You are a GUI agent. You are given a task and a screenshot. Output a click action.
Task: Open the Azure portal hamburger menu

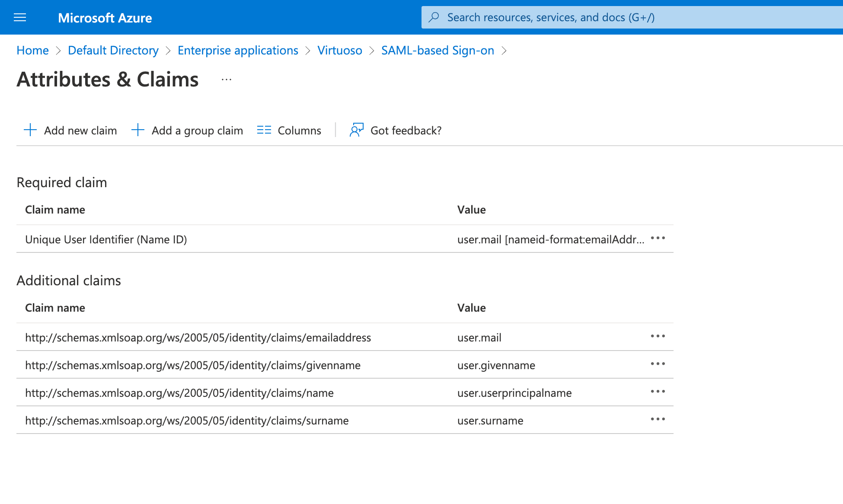click(20, 17)
